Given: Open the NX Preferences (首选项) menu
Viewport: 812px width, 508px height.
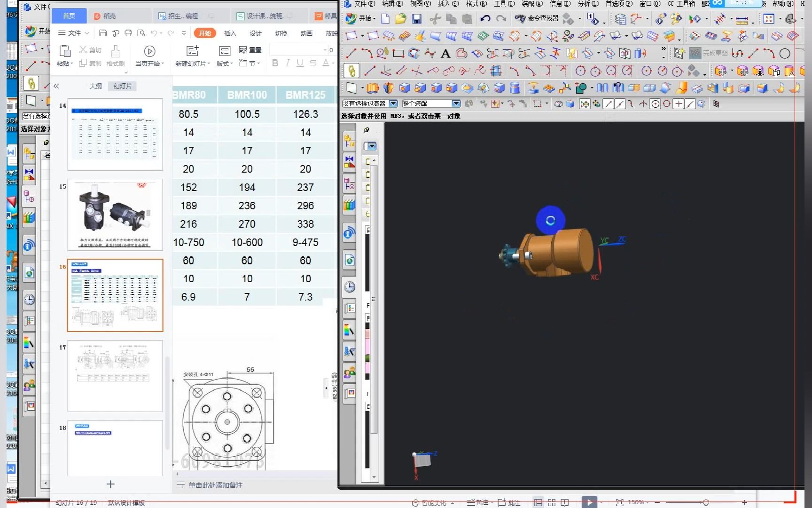Looking at the screenshot, I should coord(619,4).
